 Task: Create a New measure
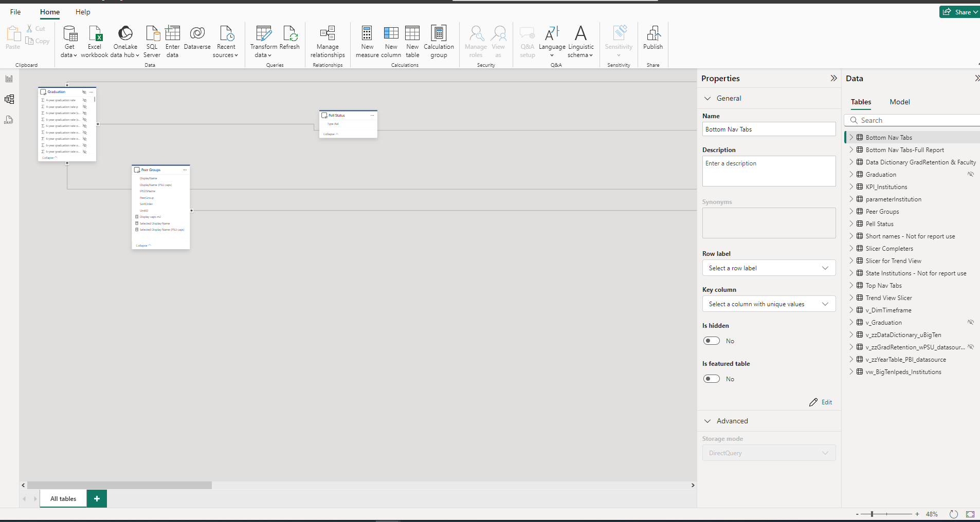[367, 41]
